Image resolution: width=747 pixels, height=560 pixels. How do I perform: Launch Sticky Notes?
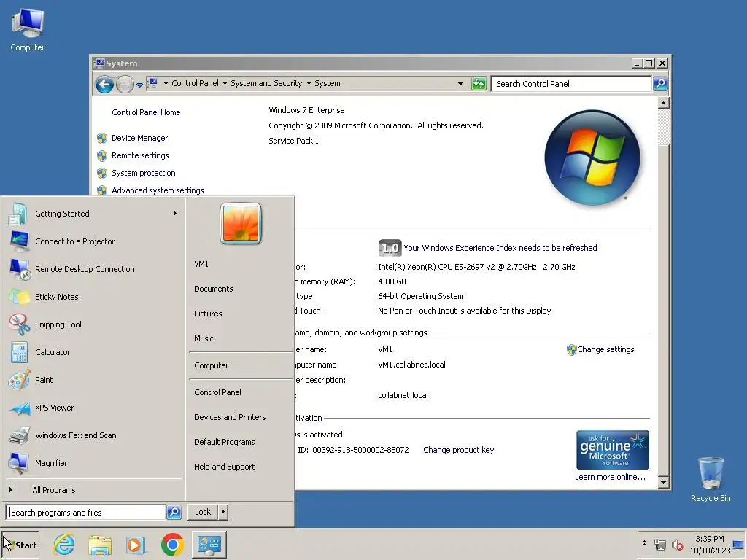[93, 297]
